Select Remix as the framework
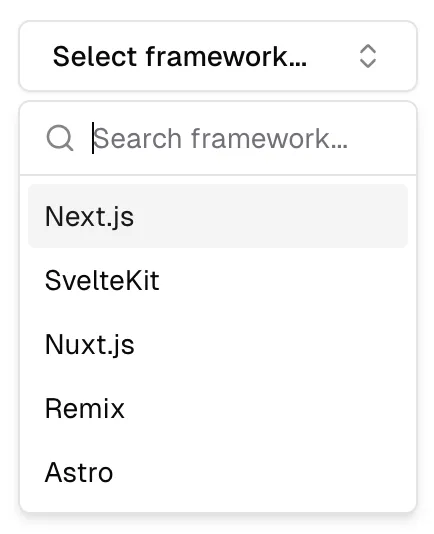 218,408
